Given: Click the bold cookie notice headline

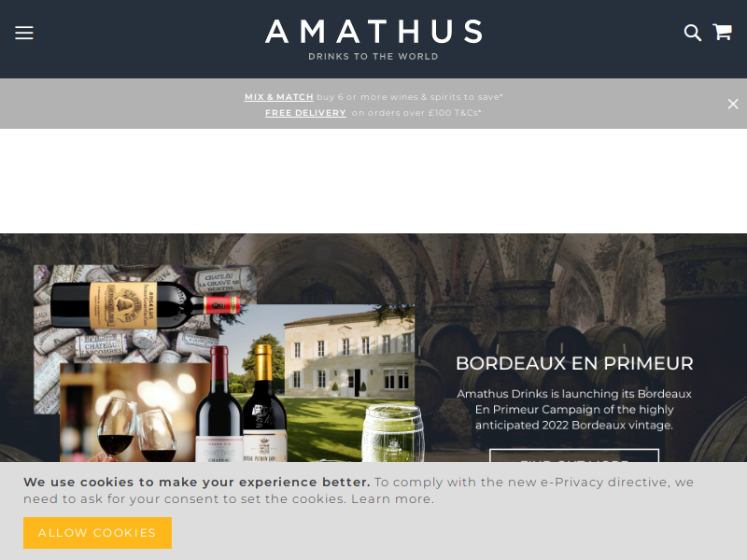Looking at the screenshot, I should point(197,483).
